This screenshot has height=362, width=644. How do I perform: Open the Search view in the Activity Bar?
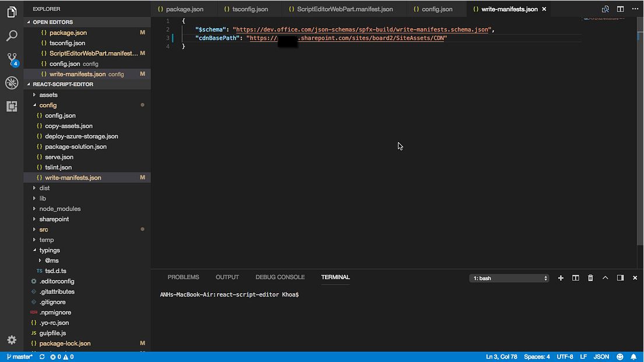12,35
